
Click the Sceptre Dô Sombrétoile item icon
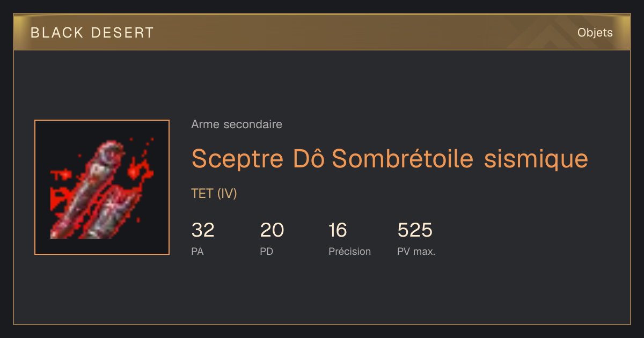(102, 187)
